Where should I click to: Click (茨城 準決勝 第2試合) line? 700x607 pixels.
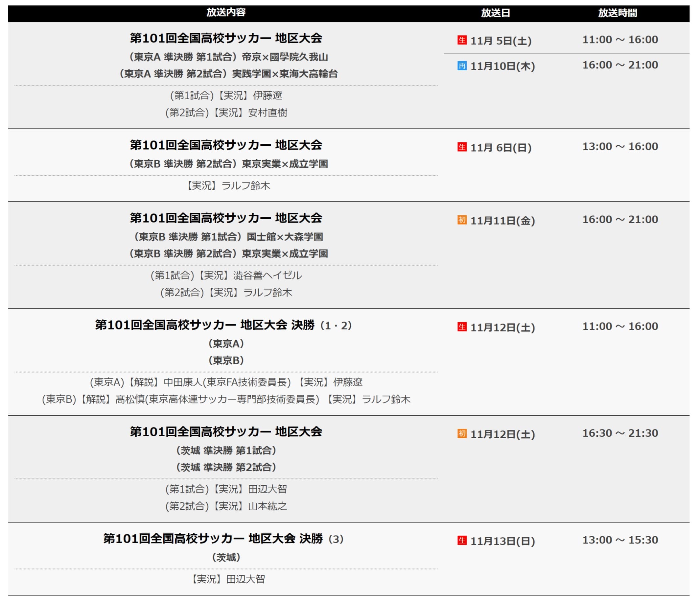click(x=226, y=468)
